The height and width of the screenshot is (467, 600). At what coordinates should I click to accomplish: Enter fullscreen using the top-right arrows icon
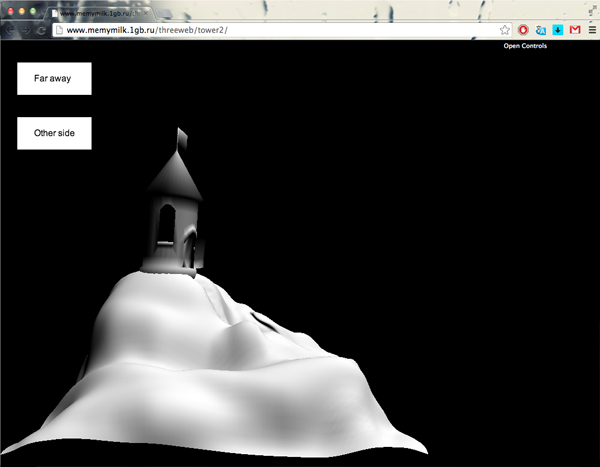(591, 8)
